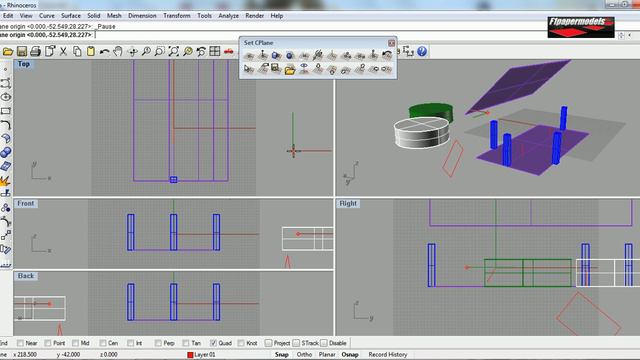
Task: Click the red Layer 01 color swatch
Action: tap(190, 355)
